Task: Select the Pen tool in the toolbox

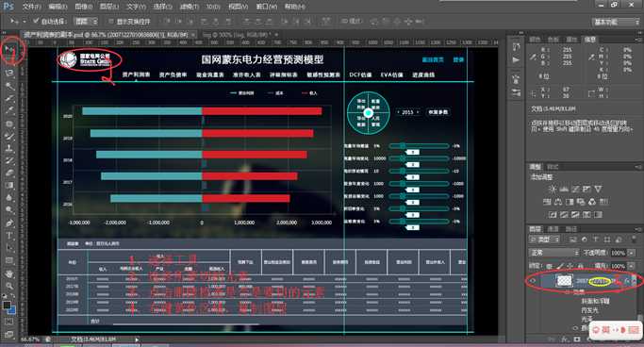Action: click(9, 223)
